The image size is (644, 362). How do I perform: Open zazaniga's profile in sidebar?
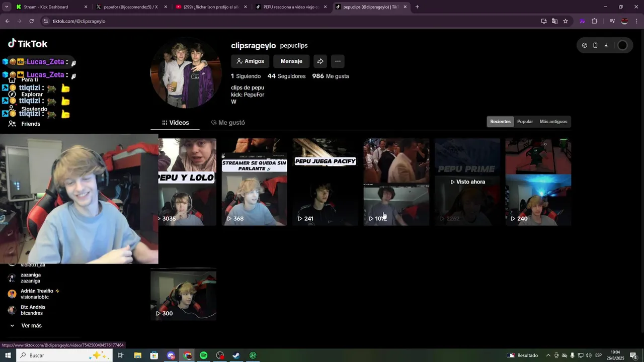point(30,278)
